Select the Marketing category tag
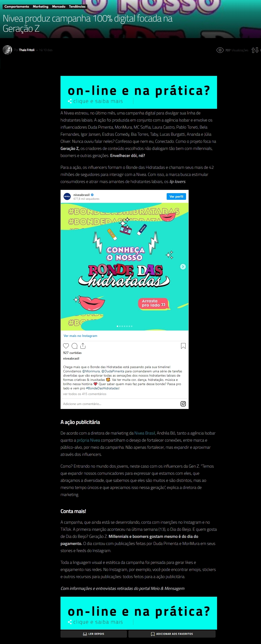Screen dimensions: 261x644 tap(40, 6)
